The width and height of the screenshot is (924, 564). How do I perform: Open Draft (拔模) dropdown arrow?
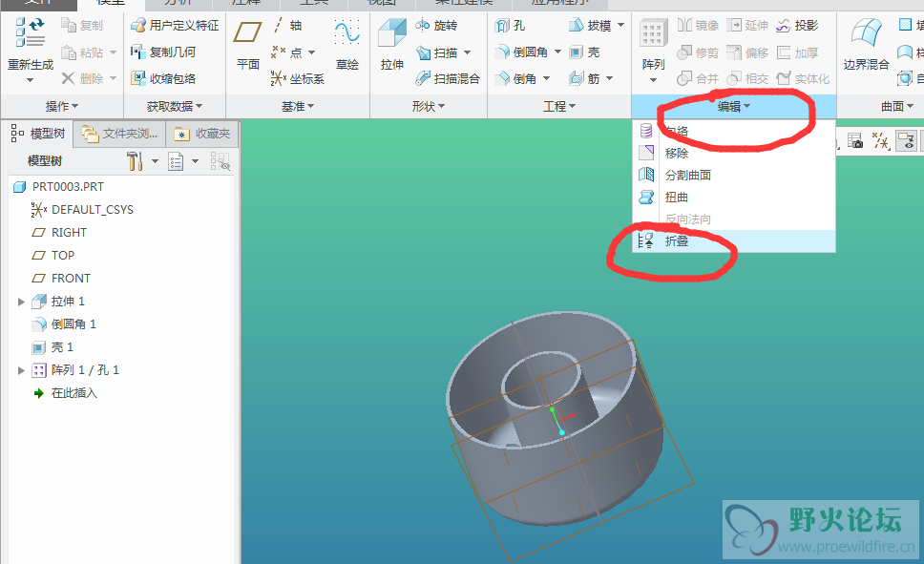[620, 26]
